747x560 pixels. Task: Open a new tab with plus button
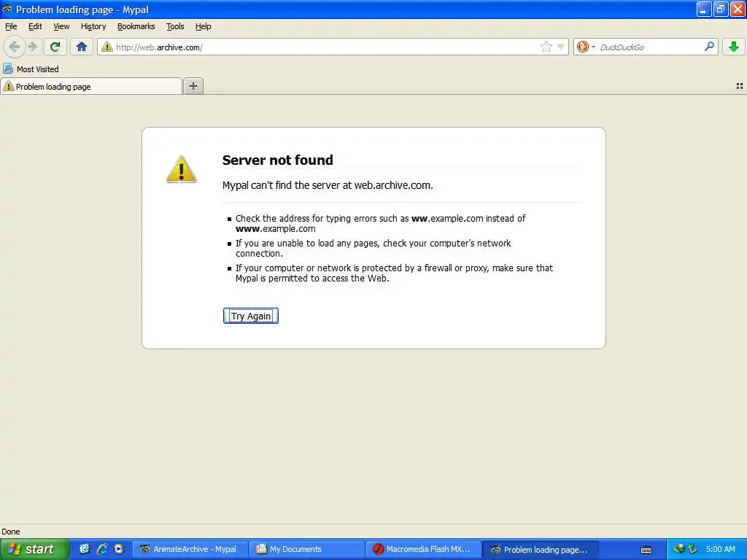pyautogui.click(x=193, y=86)
